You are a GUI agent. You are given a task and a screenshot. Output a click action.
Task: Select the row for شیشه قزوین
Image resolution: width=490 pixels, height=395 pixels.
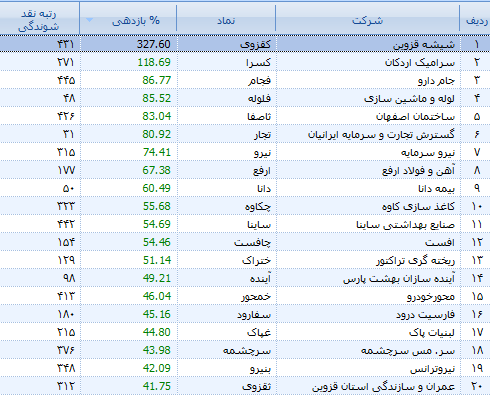[245, 44]
